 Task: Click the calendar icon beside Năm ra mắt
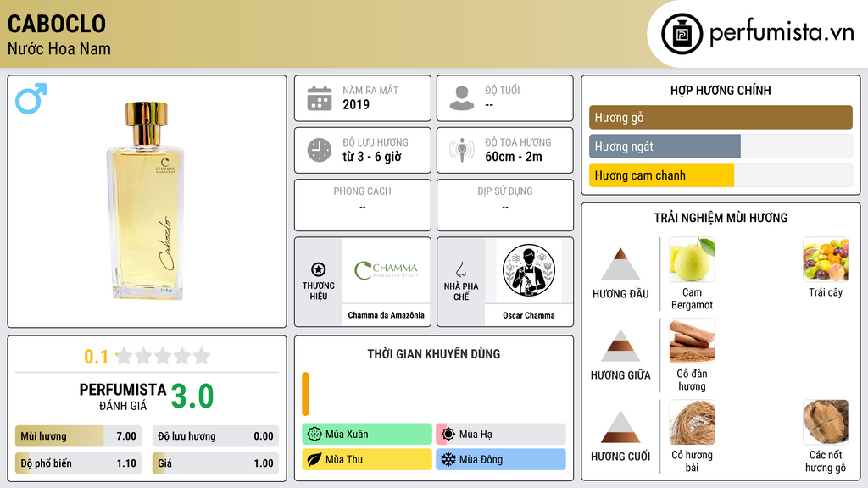(320, 98)
